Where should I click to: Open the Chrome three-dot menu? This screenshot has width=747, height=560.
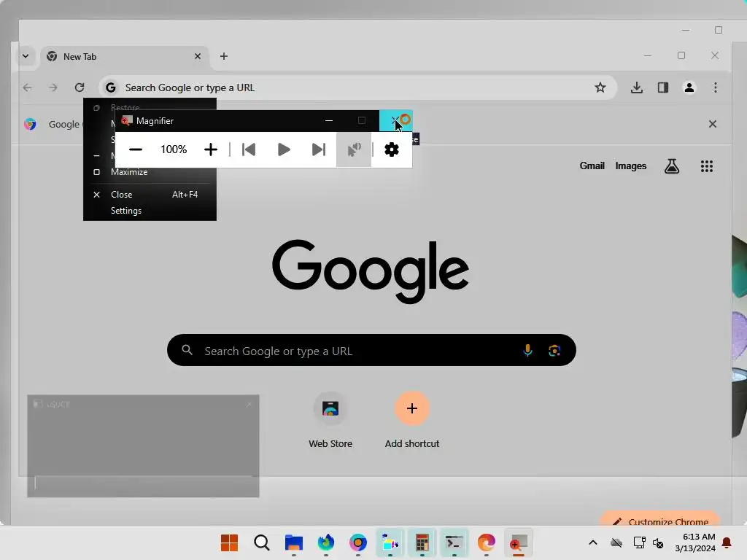[716, 87]
